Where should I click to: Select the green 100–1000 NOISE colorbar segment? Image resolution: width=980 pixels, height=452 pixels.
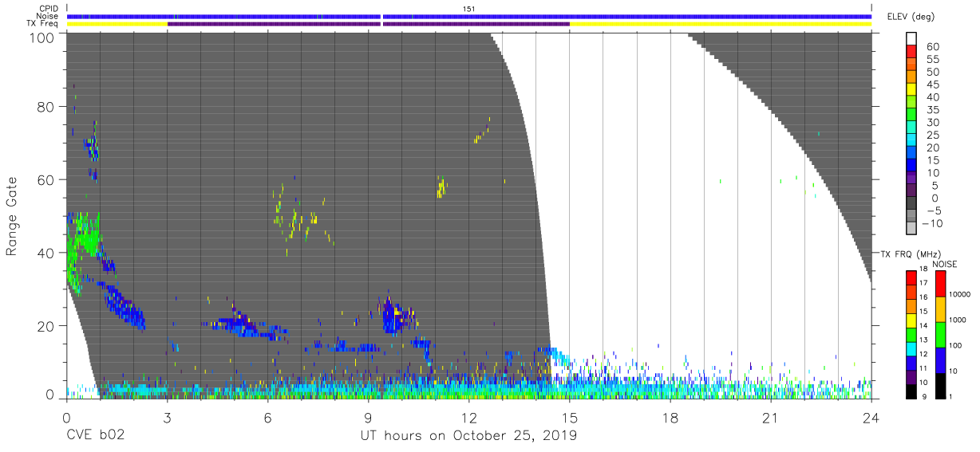pyautogui.click(x=940, y=333)
